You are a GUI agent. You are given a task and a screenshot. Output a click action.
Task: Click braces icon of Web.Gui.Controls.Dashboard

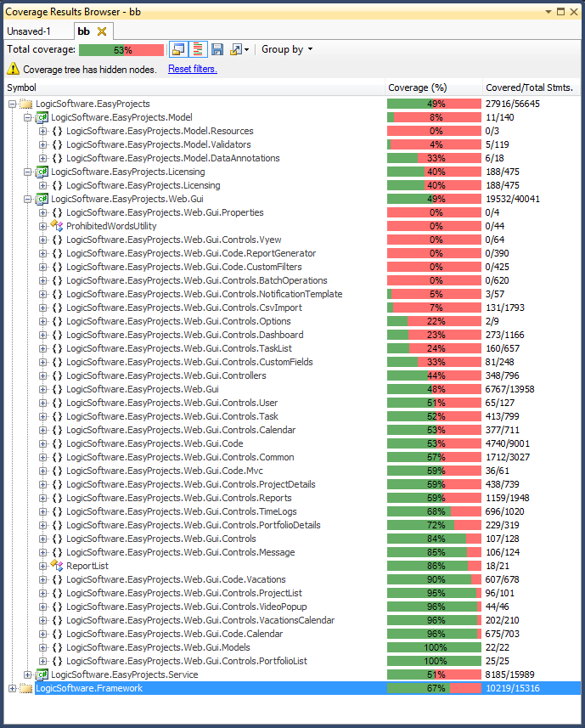pos(57,335)
